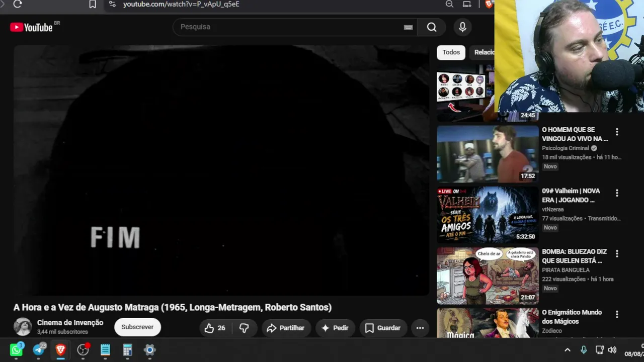Screen dimensions: 644x362
Task: Start voice search with microphone button
Action: (462, 27)
